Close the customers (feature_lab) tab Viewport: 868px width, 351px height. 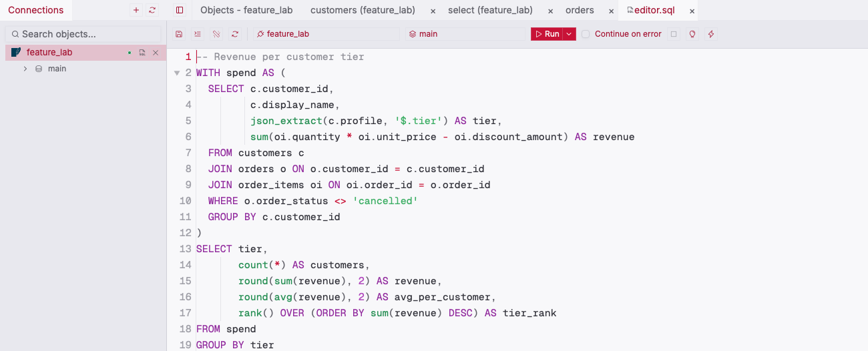pos(433,11)
